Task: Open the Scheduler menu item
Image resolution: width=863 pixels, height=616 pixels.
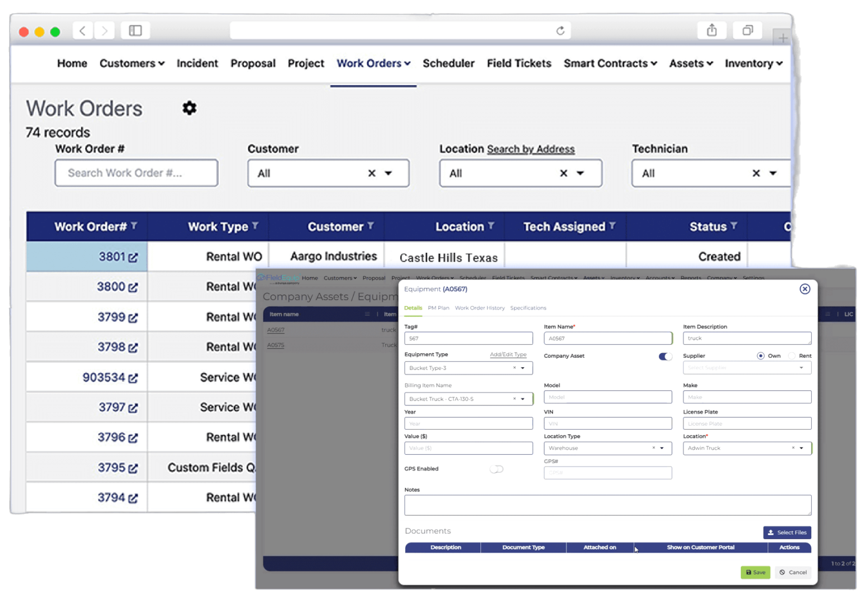Action: [448, 63]
